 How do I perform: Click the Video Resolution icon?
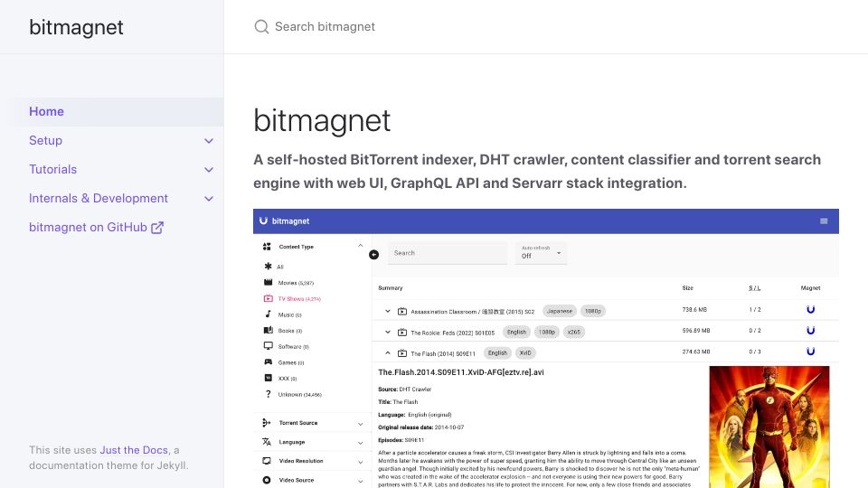(266, 461)
